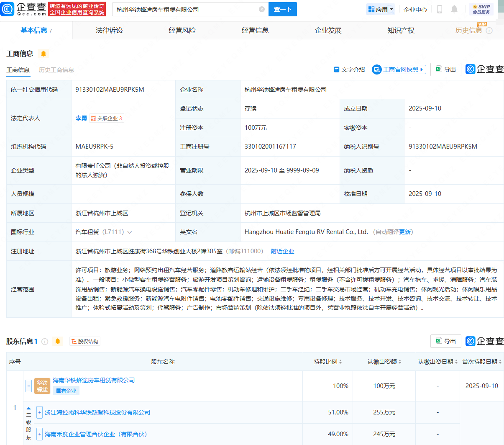The image size is (504, 445).
Task: Select credit code 91330102MAEU9RPK5M under 统一社会信用代码
Action: tap(110, 90)
